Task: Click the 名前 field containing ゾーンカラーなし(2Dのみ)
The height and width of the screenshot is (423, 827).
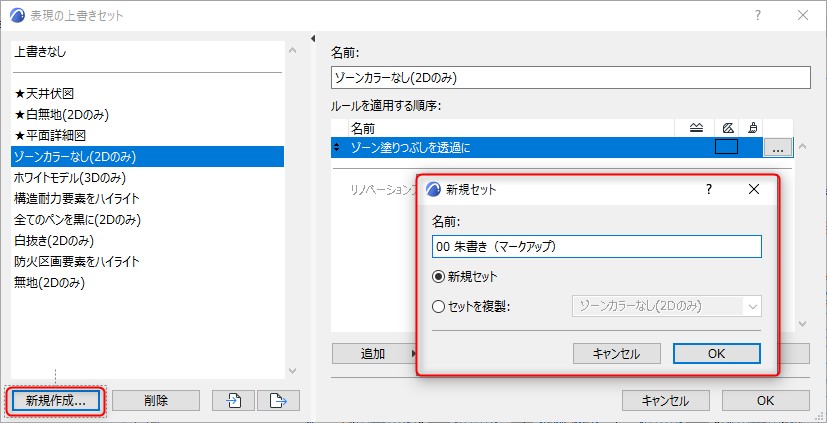Action: point(570,78)
